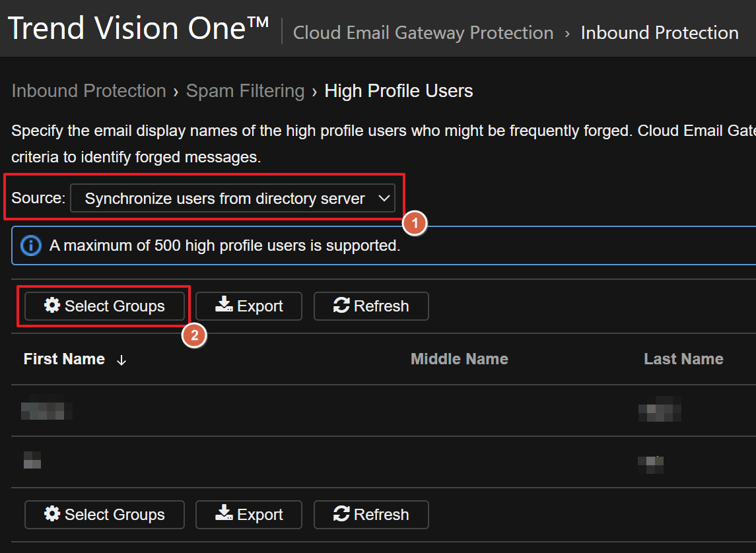Click the top Export download icon
The image size is (756, 553).
[x=224, y=306]
